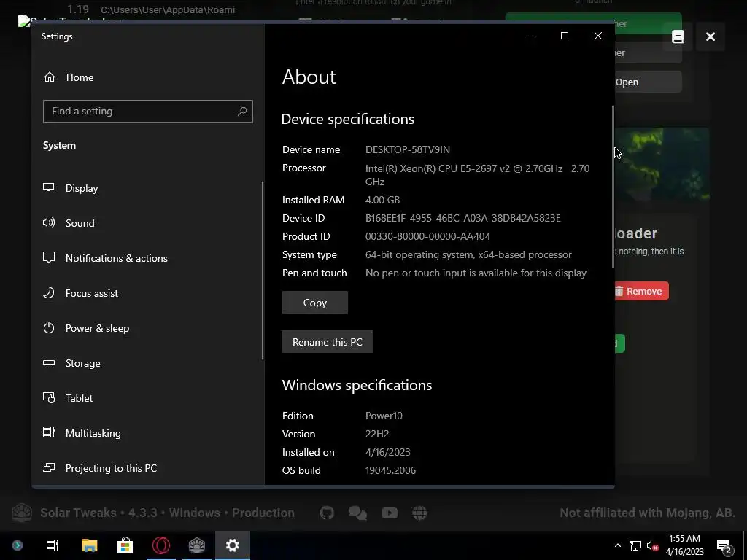Click the Start button on taskbar
The image size is (747, 560).
pyautogui.click(x=18, y=545)
